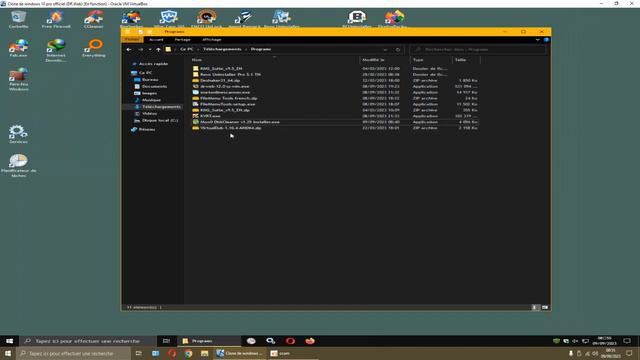Image resolution: width=640 pixels, height=360 pixels.
Task: Launch the CCleaner desktop shortcut
Action: [x=93, y=20]
